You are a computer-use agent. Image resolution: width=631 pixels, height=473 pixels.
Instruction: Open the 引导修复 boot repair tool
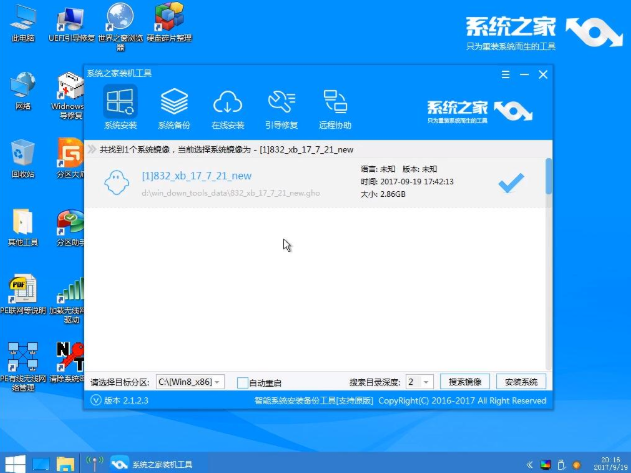(x=281, y=107)
